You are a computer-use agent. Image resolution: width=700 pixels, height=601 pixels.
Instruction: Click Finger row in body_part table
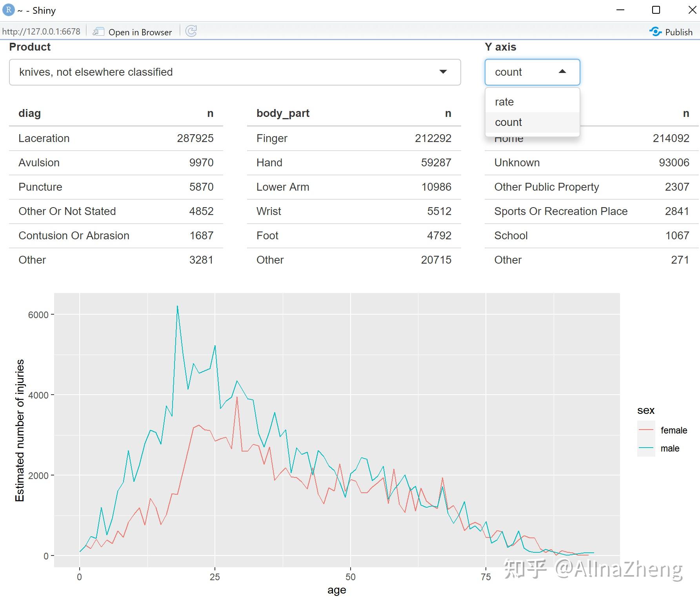(x=354, y=138)
